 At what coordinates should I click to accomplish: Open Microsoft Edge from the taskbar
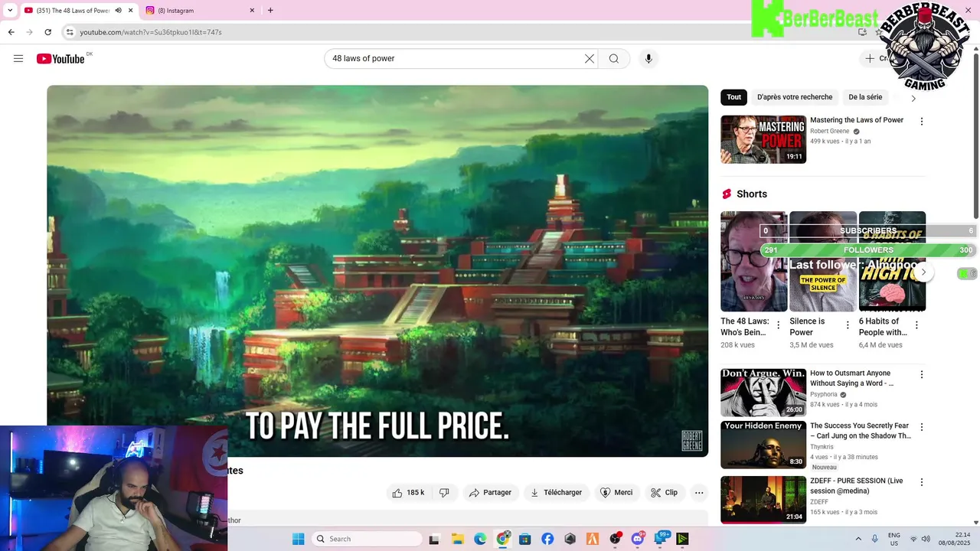[480, 539]
